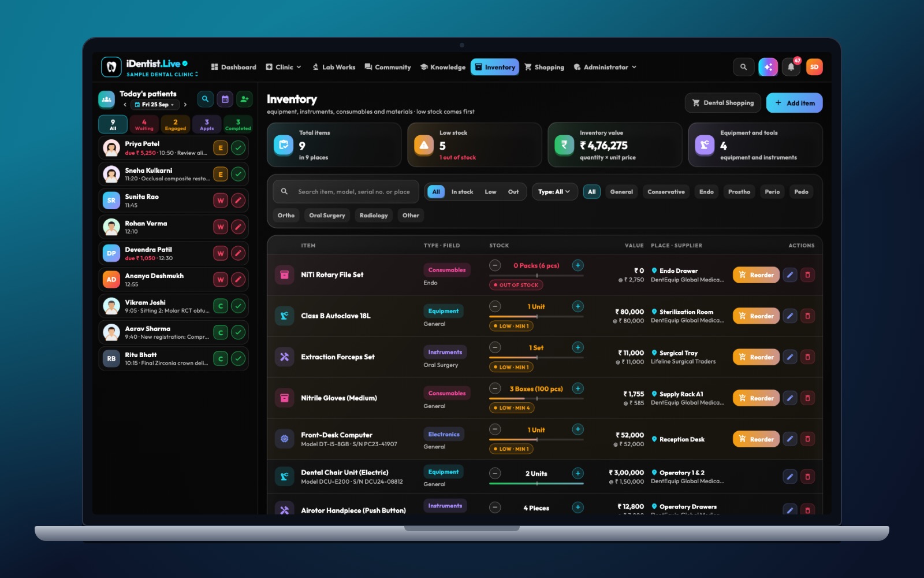The height and width of the screenshot is (578, 924).
Task: Mark Priya Patel as done checkmark
Action: (239, 148)
